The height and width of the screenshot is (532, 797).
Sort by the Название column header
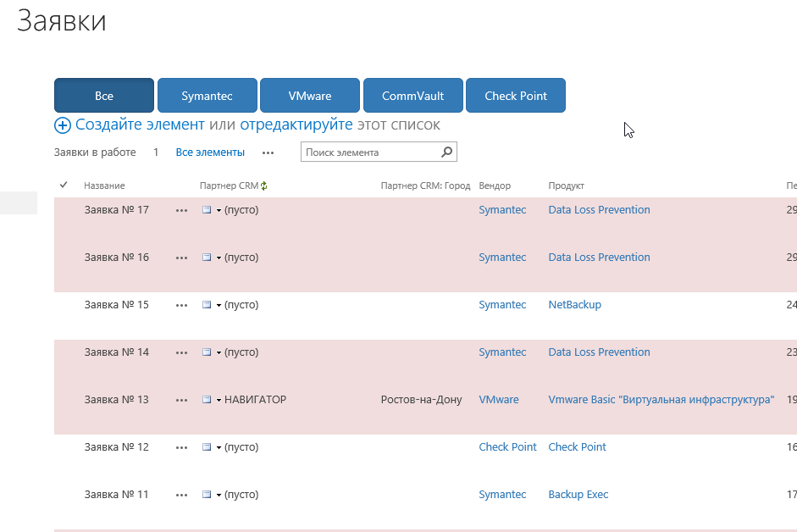[104, 186]
